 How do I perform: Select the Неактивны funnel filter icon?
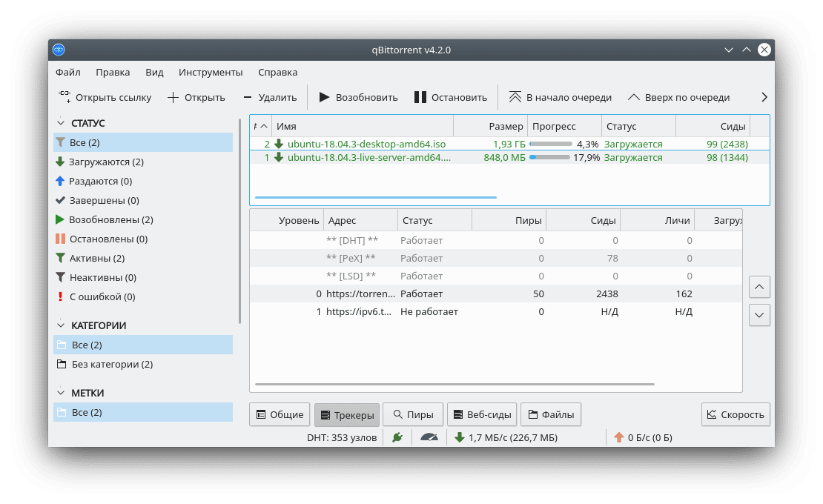(x=60, y=277)
